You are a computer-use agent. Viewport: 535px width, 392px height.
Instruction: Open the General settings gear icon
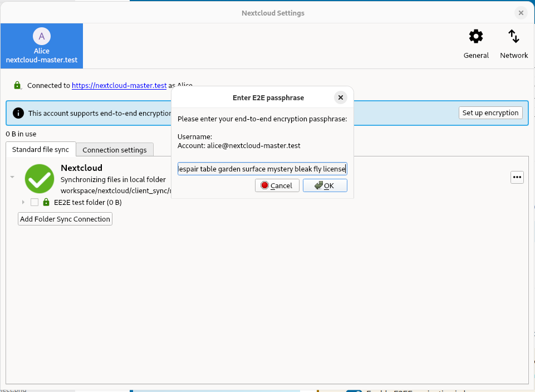476,37
